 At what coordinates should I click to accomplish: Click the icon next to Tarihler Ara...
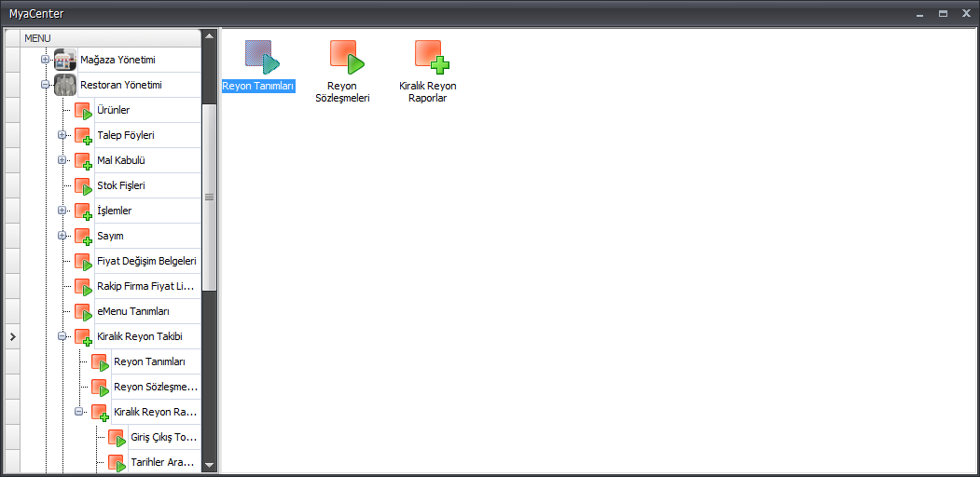(x=117, y=463)
